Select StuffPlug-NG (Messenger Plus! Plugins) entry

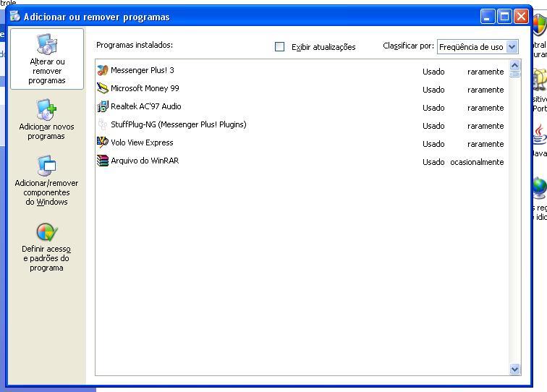coord(301,125)
